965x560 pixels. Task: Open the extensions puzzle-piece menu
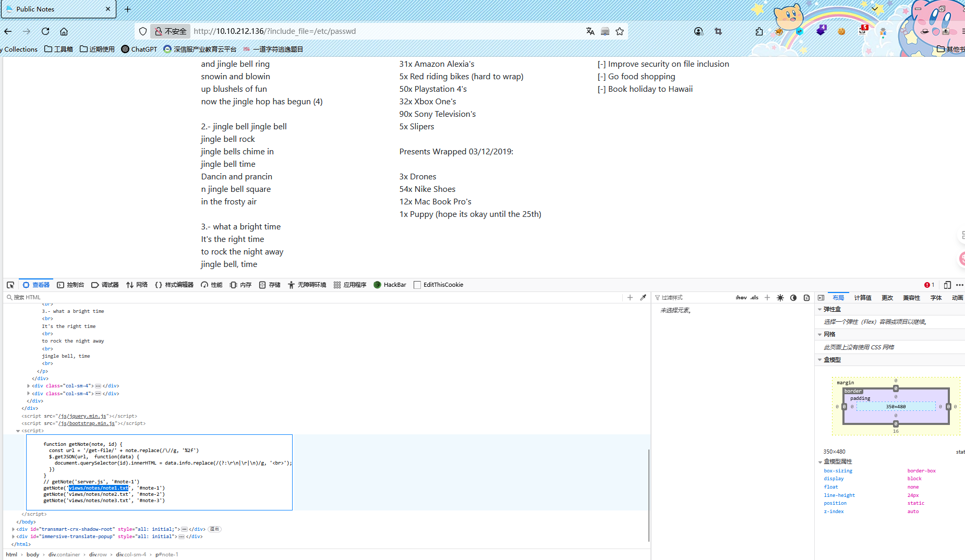[x=759, y=31]
